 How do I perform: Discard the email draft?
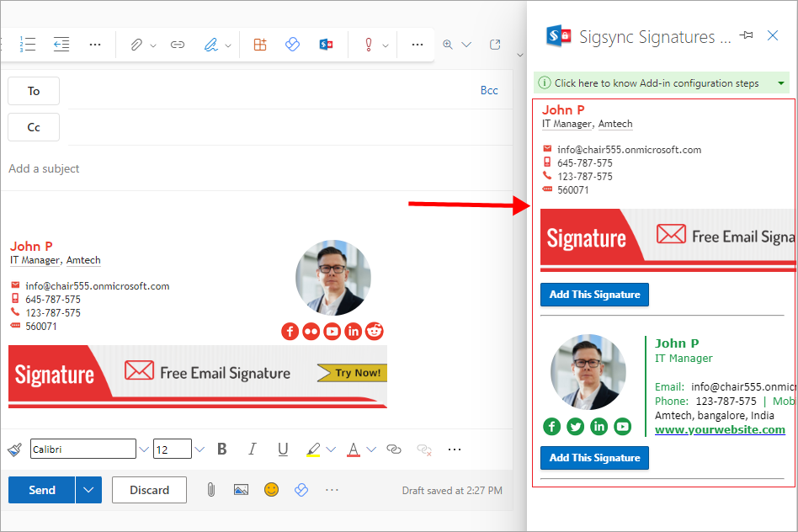(x=149, y=489)
